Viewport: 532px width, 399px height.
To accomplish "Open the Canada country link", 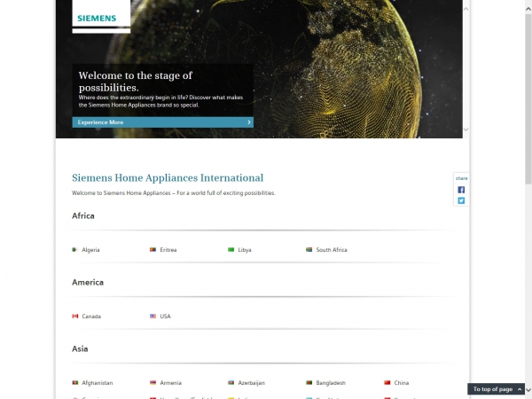I will 91,317.
